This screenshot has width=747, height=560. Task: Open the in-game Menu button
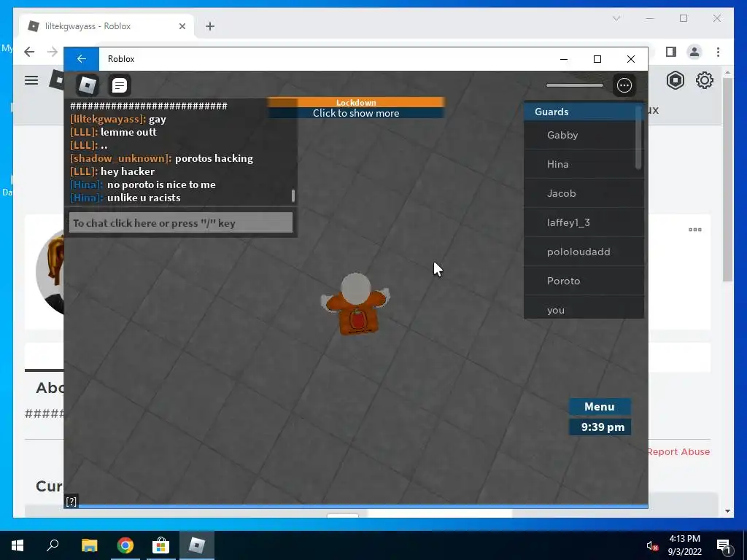[600, 407]
